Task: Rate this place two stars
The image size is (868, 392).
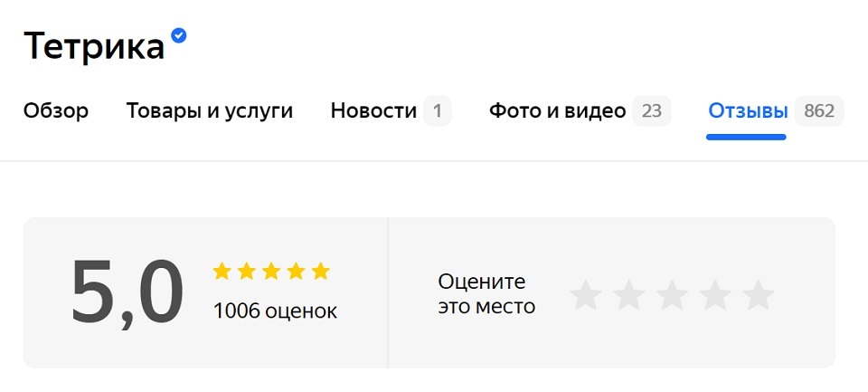Action: coord(628,295)
